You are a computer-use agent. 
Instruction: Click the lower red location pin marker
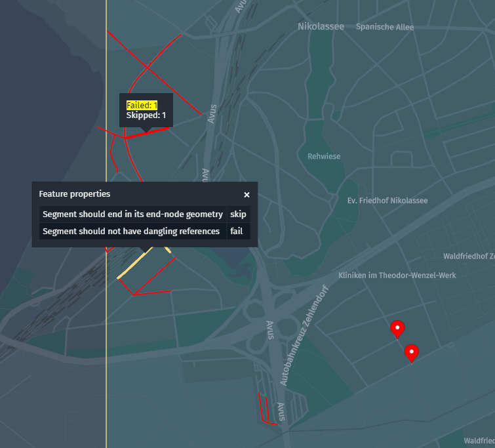click(411, 354)
